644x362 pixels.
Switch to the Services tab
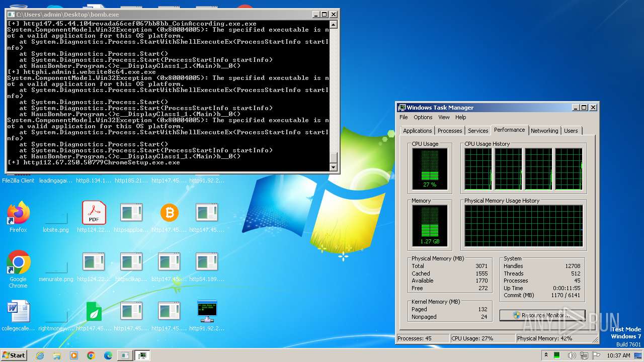(478, 131)
